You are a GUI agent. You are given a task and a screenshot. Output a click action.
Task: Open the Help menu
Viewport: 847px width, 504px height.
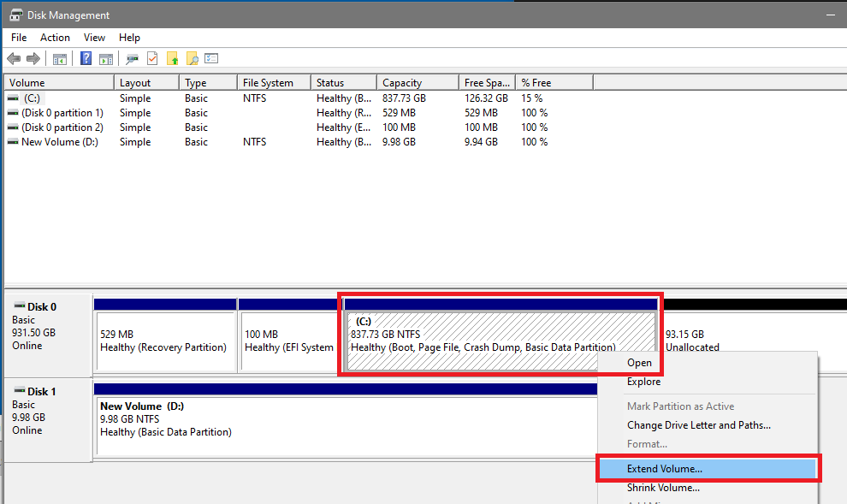click(x=130, y=38)
